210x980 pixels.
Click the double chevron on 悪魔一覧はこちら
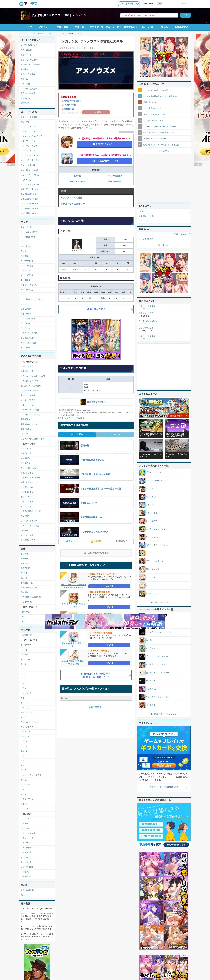(x=131, y=309)
